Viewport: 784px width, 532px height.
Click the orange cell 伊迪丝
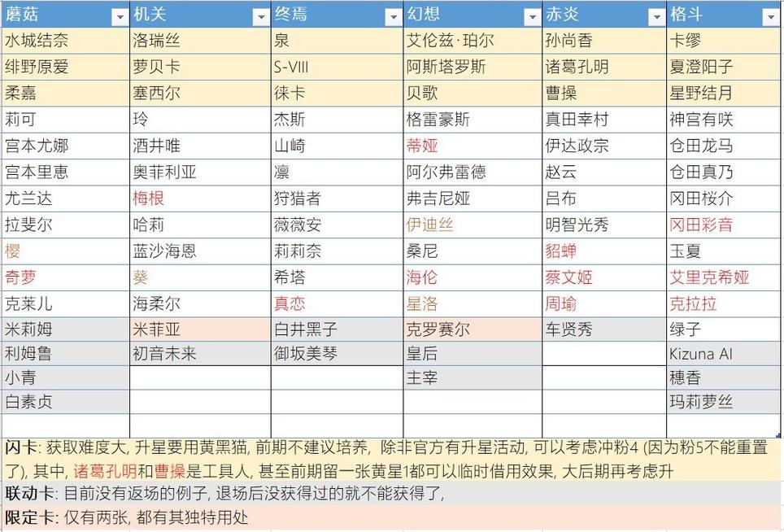[473, 225]
